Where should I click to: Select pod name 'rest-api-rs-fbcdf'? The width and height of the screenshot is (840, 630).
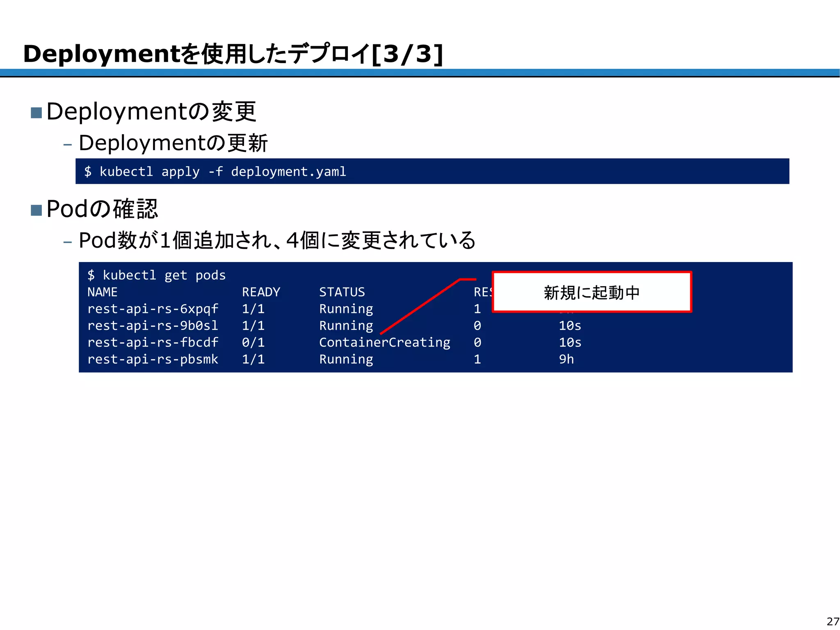click(153, 342)
